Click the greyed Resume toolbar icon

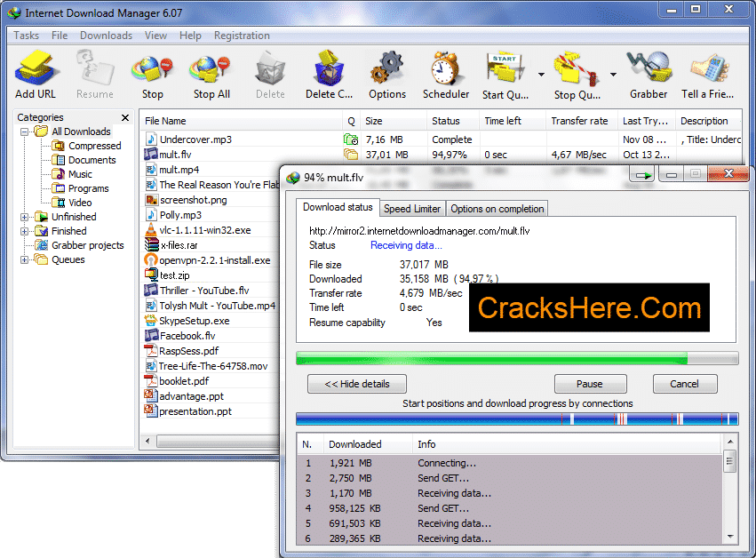point(95,69)
